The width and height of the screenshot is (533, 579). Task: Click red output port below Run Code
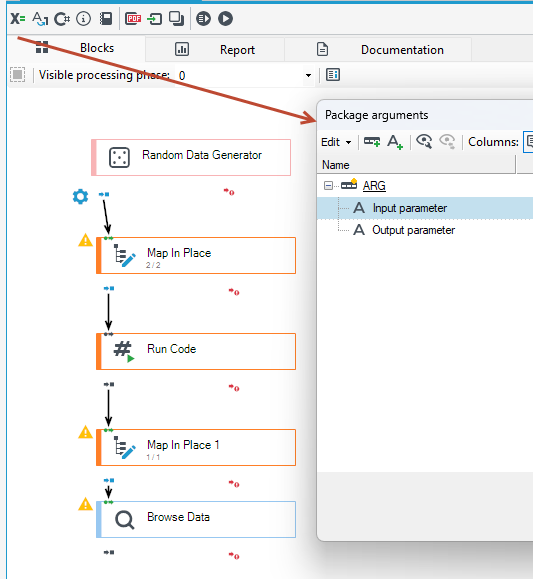coord(234,388)
